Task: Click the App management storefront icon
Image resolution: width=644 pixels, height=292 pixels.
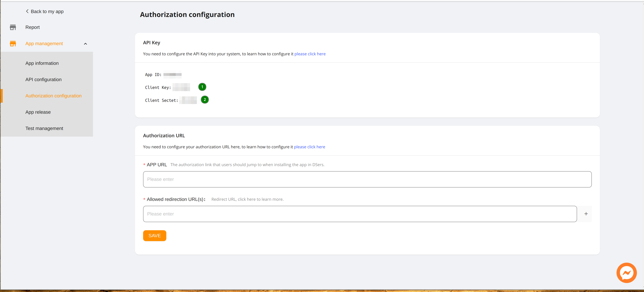Action: point(13,43)
